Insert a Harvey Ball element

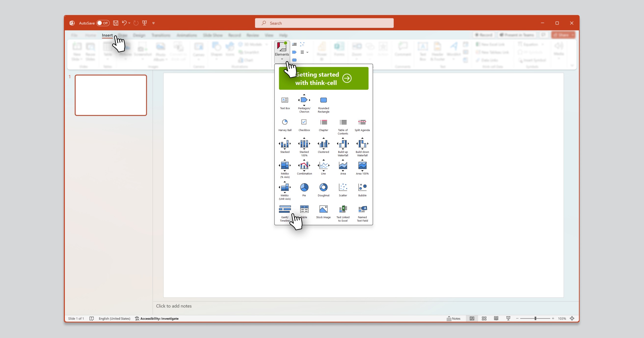pos(285,125)
